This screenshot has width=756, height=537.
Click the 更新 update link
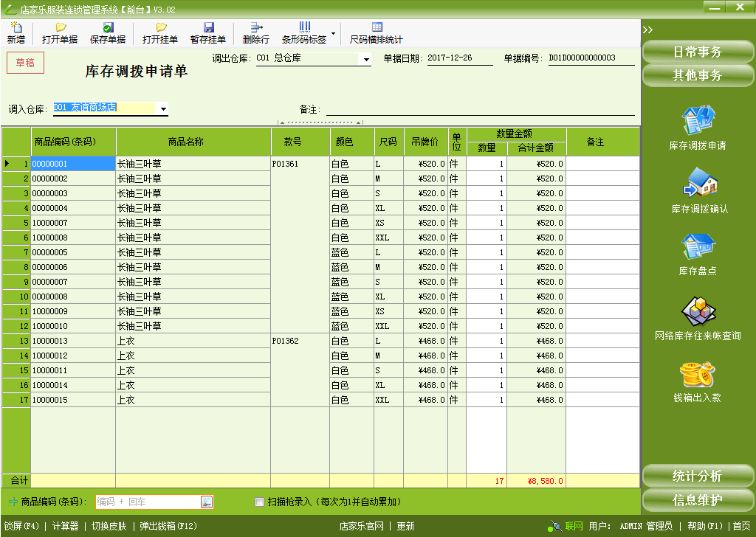pyautogui.click(x=405, y=526)
